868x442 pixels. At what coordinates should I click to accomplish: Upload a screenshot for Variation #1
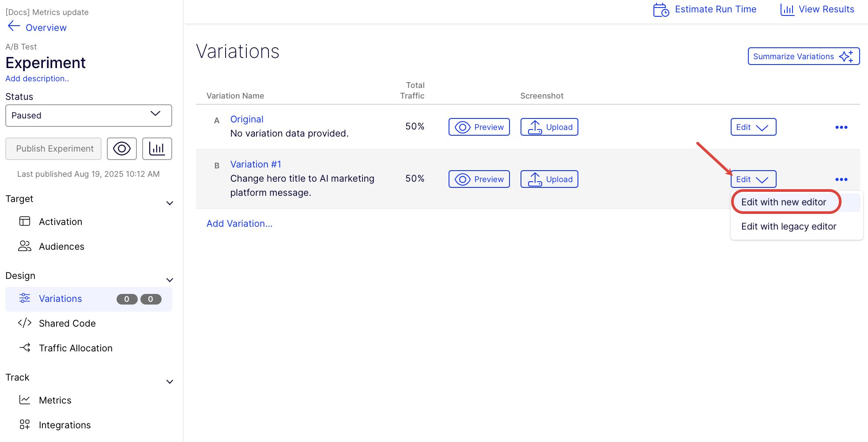point(549,179)
